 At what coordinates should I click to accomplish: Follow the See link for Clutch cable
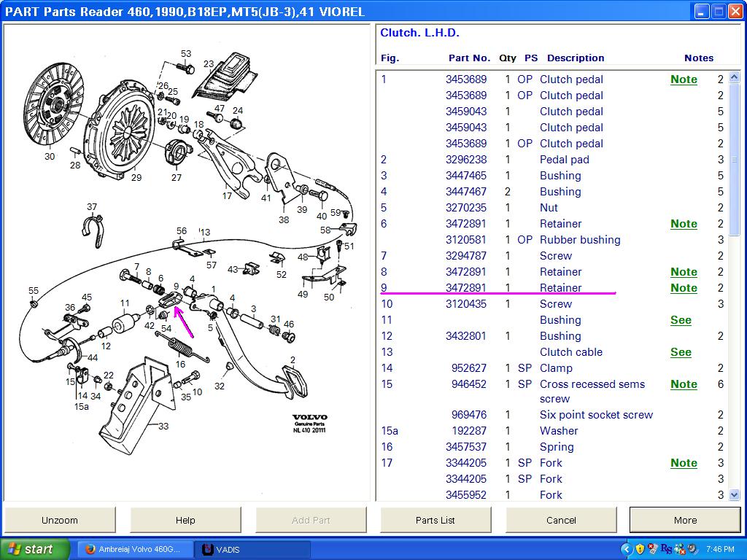pyautogui.click(x=681, y=352)
